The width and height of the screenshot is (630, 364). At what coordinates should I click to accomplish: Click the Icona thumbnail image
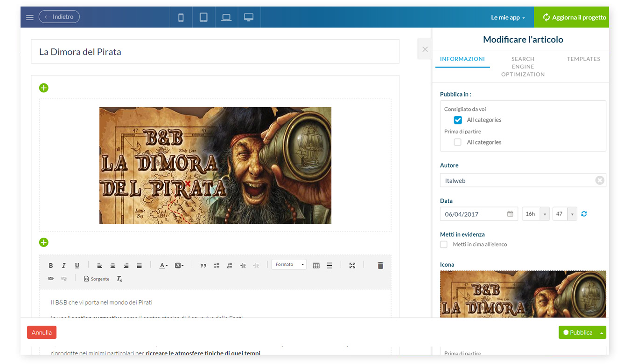pos(523,294)
